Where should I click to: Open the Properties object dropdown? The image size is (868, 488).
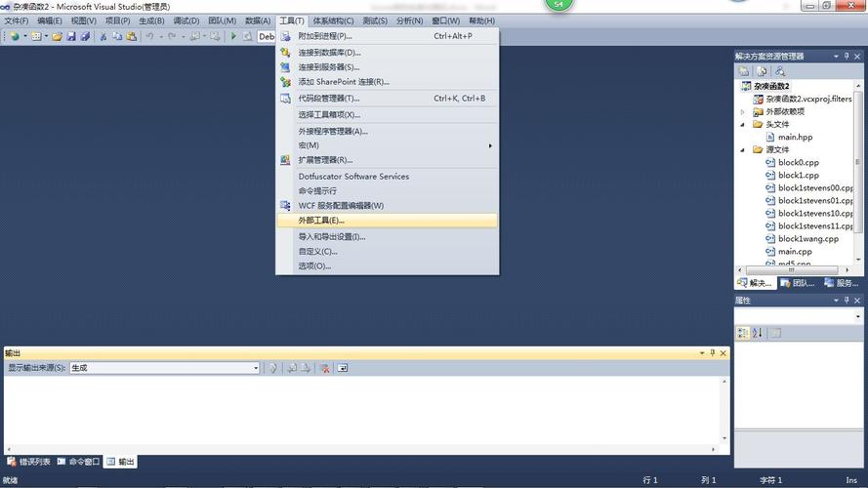point(858,316)
